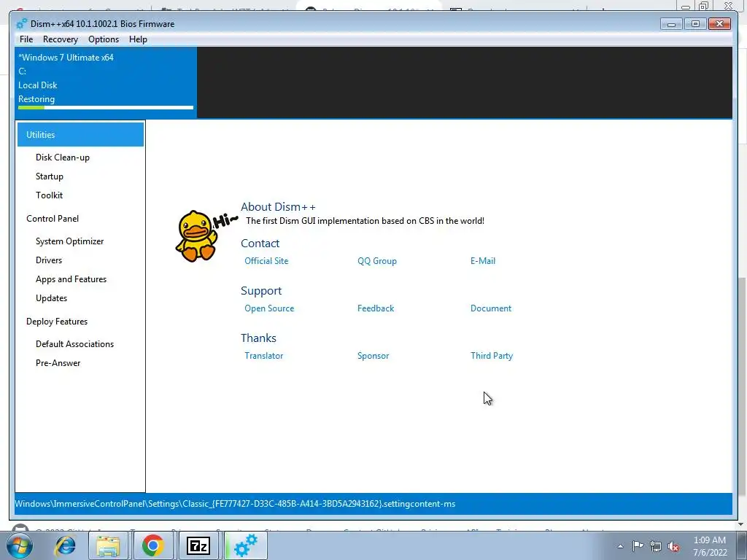Click the QQ Group link
This screenshot has height=560, width=747.
(377, 261)
